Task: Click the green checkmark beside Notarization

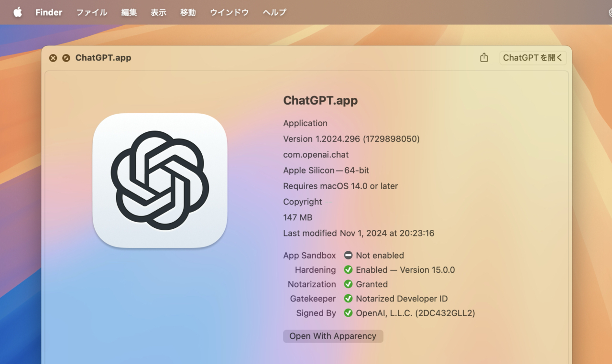Action: coord(348,284)
